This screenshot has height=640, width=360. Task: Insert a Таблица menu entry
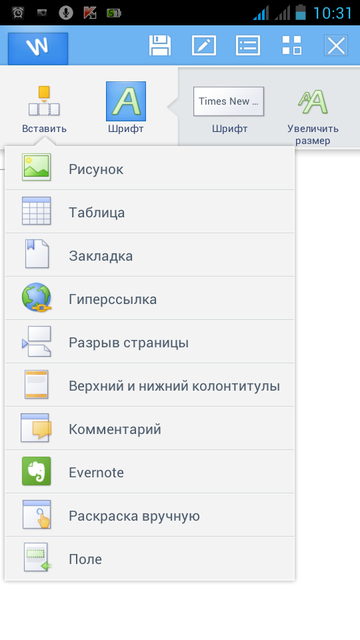(150, 211)
